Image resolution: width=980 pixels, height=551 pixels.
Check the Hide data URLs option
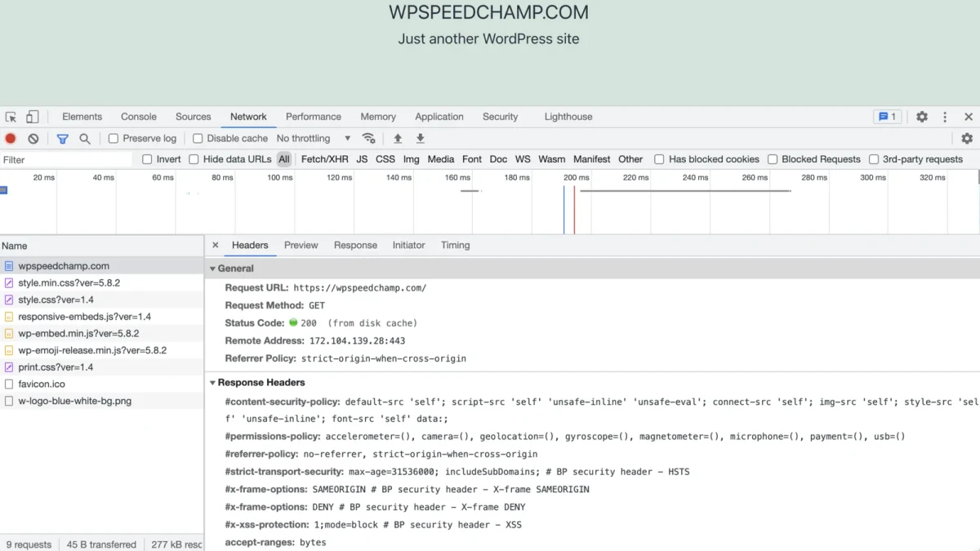click(x=194, y=159)
